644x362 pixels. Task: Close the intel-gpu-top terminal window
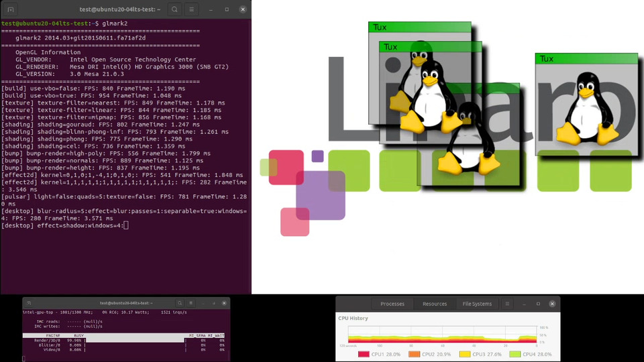tap(224, 303)
